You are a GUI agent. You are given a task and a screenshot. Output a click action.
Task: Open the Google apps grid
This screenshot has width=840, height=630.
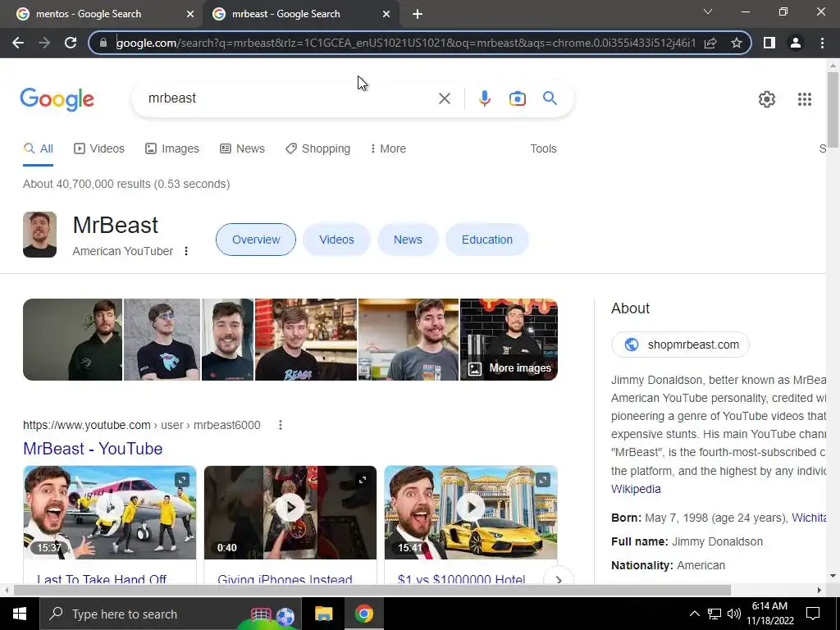click(804, 99)
